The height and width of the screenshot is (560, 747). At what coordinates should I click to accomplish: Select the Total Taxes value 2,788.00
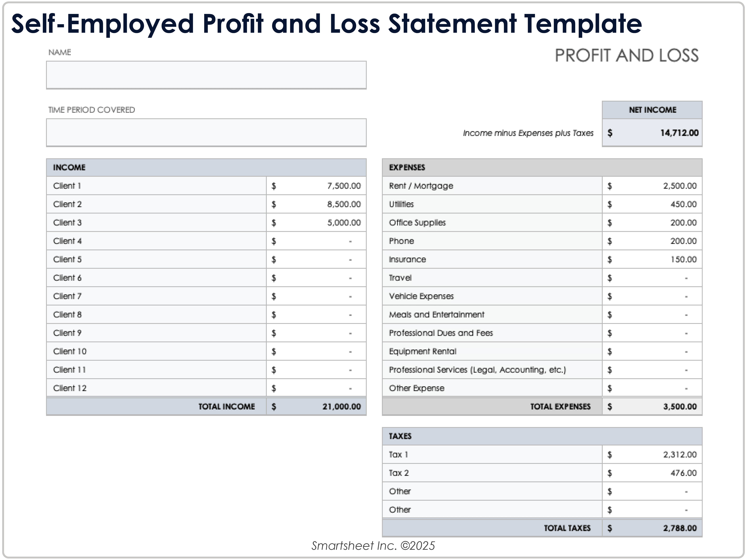coord(679,528)
